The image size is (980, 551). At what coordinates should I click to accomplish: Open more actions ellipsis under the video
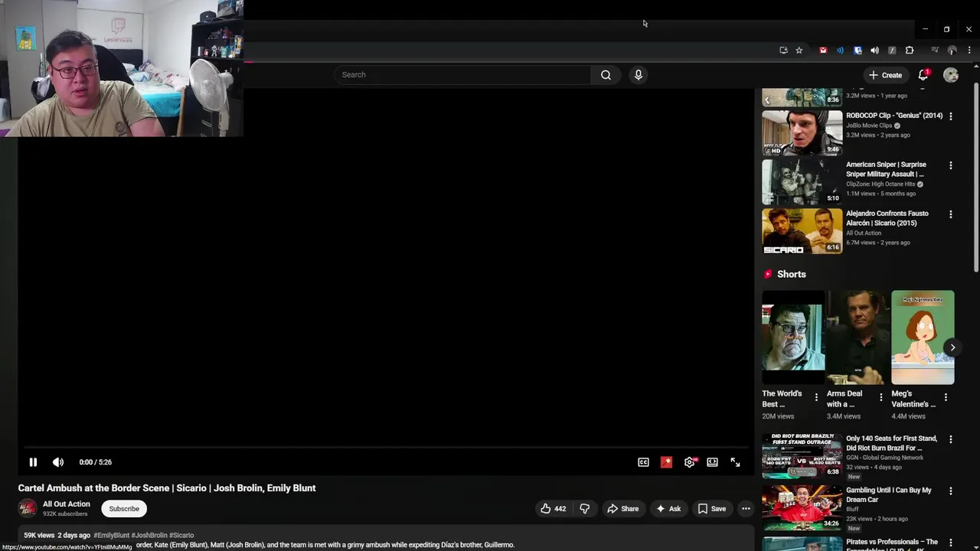coord(746,509)
